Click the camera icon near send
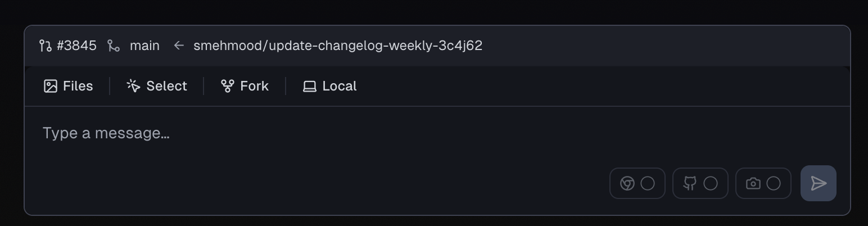The width and height of the screenshot is (868, 226). pyautogui.click(x=753, y=183)
